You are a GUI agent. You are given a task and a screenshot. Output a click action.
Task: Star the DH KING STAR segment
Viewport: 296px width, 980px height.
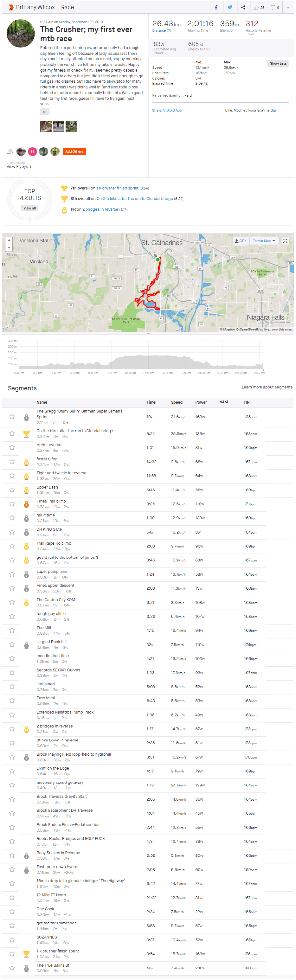pyautogui.click(x=12, y=532)
